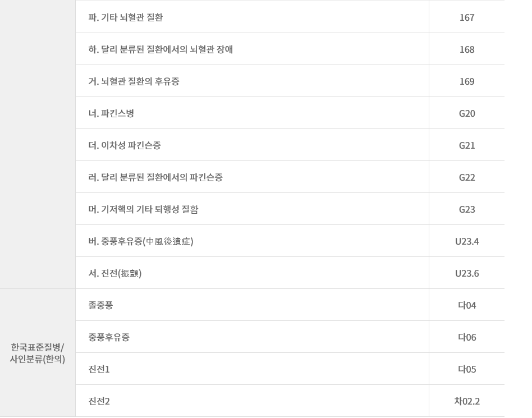
Task: Select the '졸중풍' disease name cell
Action: [100, 305]
